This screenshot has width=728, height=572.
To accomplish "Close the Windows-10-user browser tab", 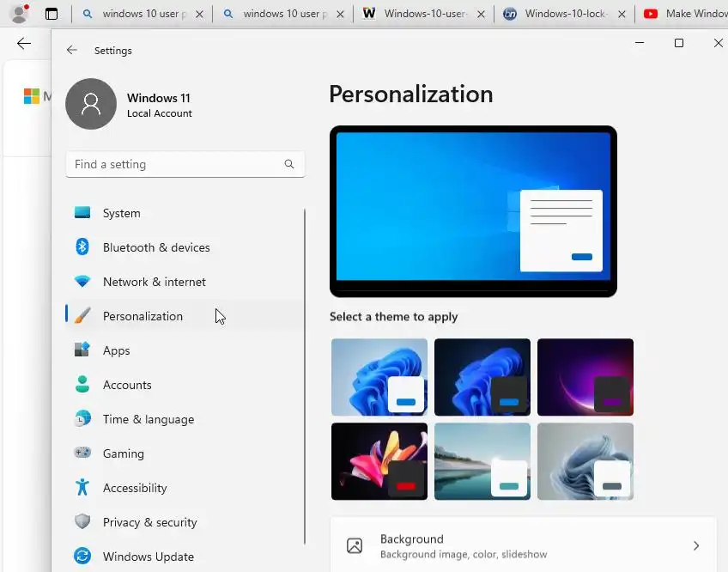I will (x=482, y=15).
